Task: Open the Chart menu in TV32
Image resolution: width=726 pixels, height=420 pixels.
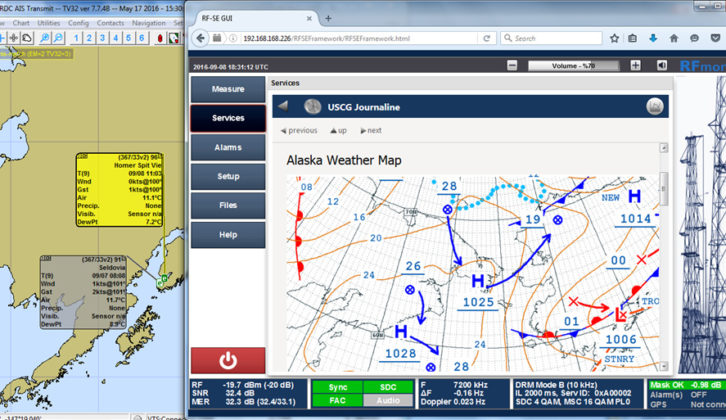Action: tap(21, 23)
